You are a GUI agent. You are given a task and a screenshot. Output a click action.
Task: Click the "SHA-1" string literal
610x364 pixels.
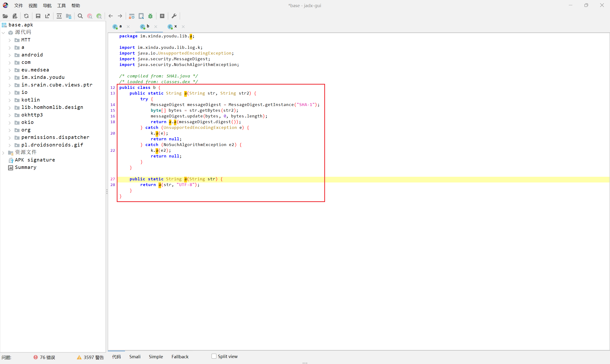pyautogui.click(x=306, y=105)
